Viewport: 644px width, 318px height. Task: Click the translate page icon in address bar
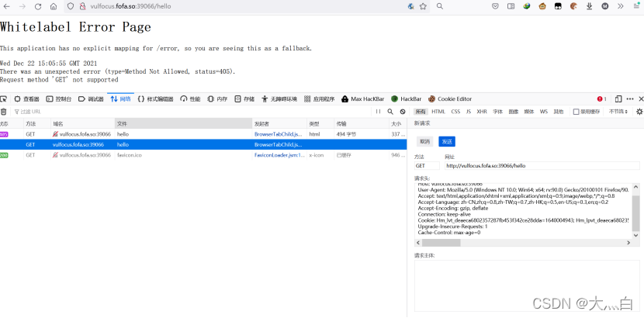point(410,6)
